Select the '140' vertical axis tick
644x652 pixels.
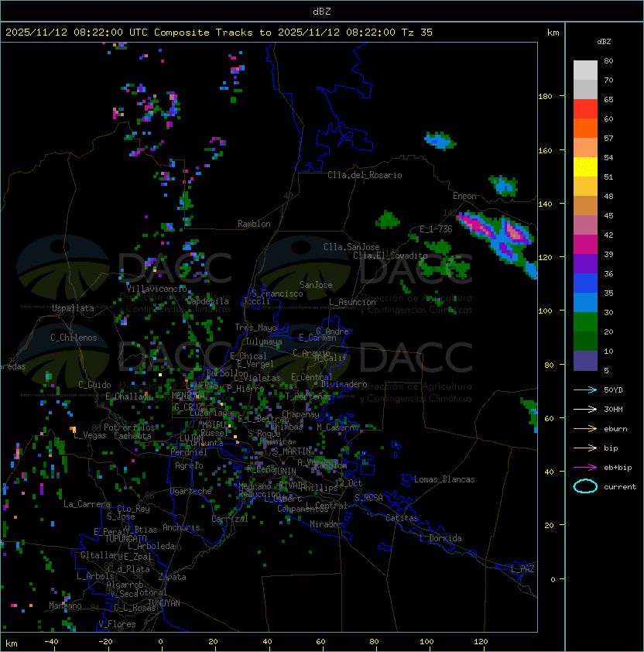pos(545,204)
